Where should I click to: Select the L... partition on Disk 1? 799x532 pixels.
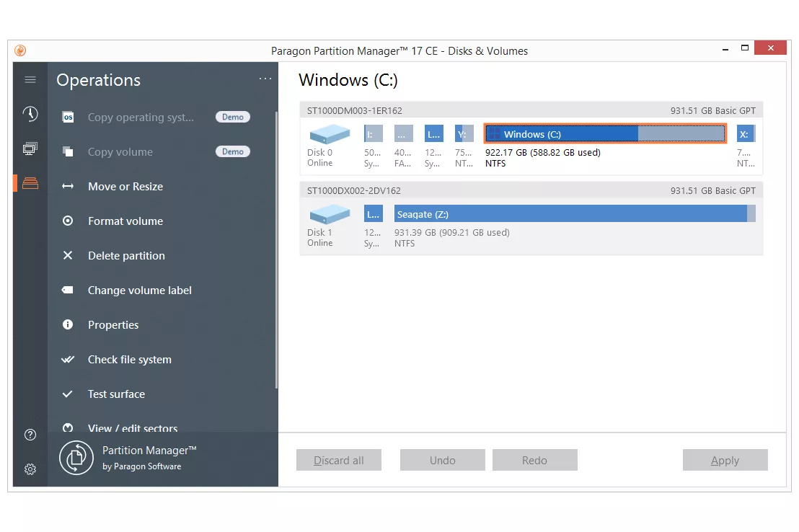[374, 214]
